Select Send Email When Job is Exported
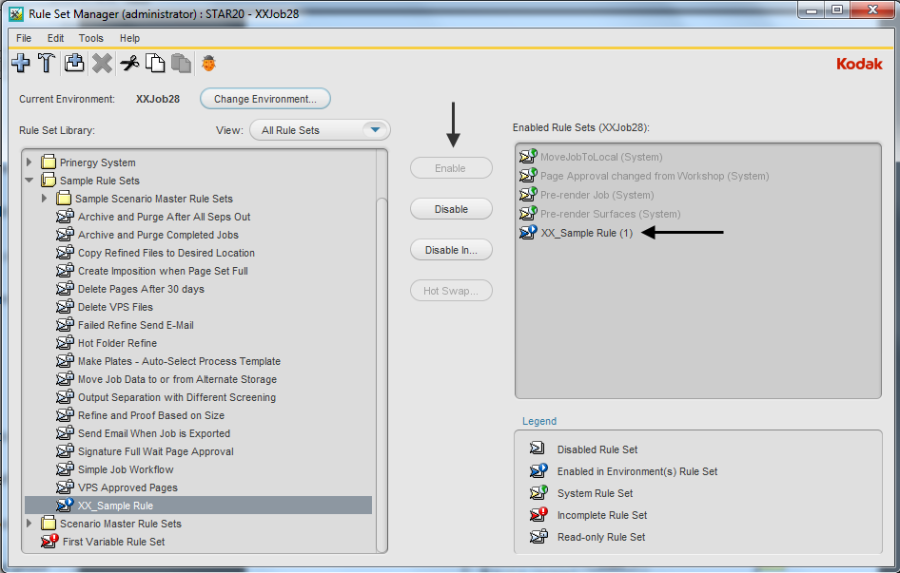Screen dimensions: 900x573 [x=154, y=433]
